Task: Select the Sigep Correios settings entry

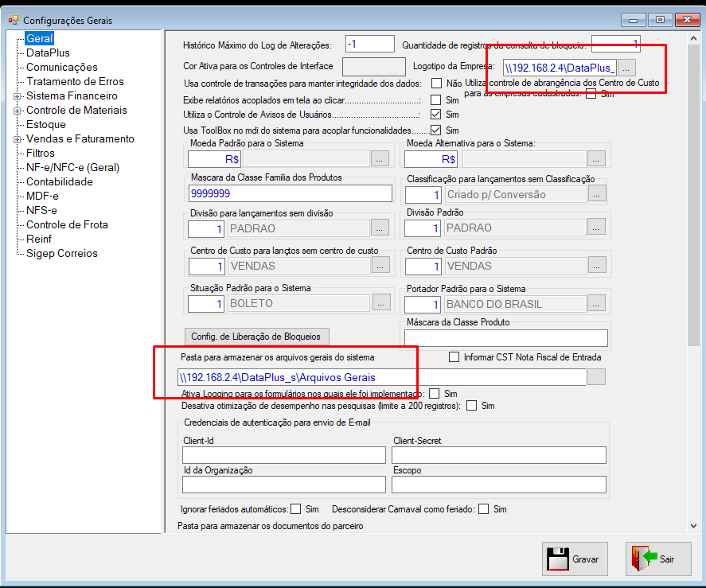Action: point(61,254)
